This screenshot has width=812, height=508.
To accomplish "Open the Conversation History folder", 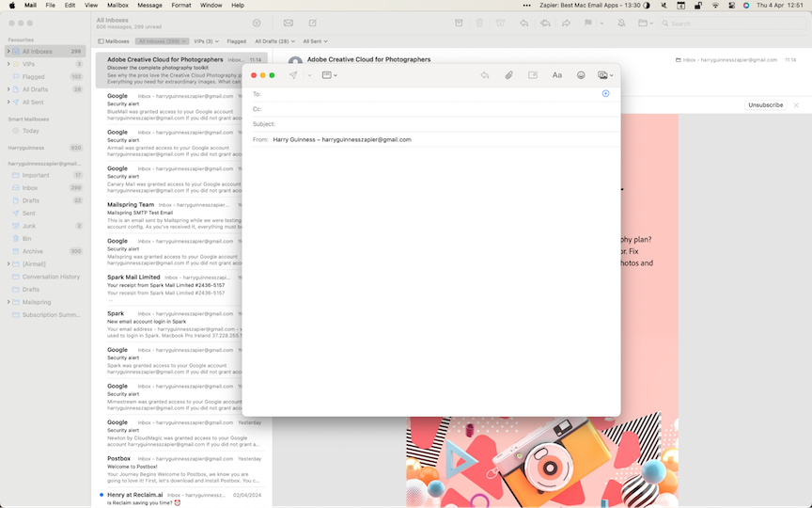I will point(45,277).
